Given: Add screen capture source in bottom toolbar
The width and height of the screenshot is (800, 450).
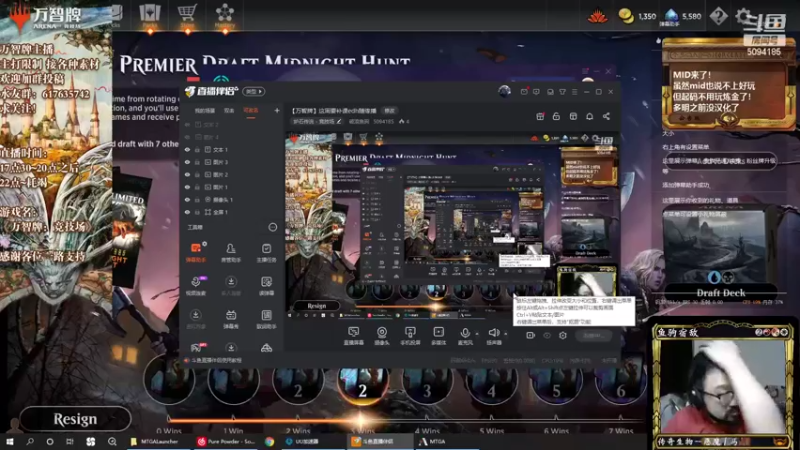Looking at the screenshot, I should [x=353, y=336].
